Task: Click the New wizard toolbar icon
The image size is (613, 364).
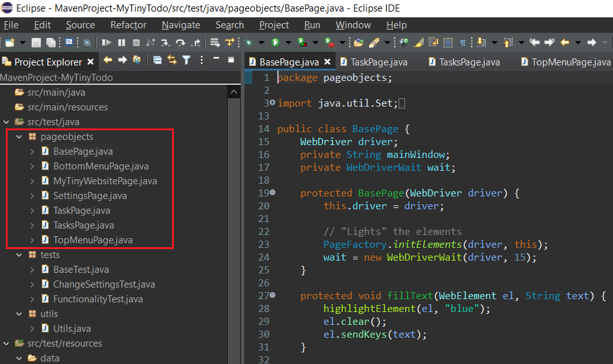Action: [x=10, y=43]
